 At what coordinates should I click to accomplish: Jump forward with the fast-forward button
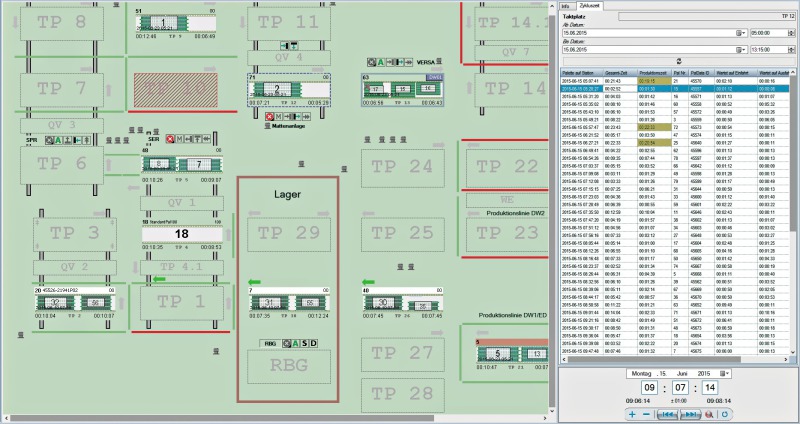pos(690,414)
